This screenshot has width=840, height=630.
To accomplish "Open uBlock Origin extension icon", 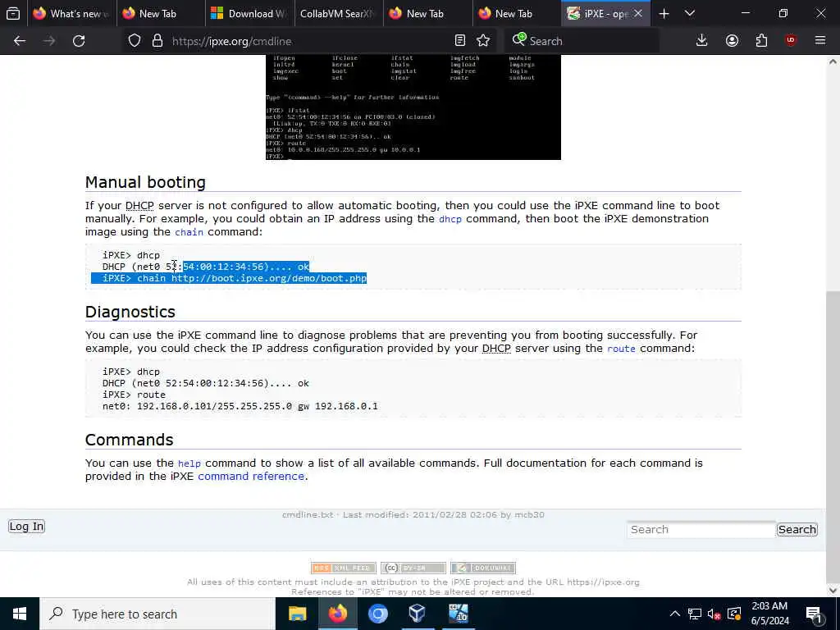I will (791, 41).
